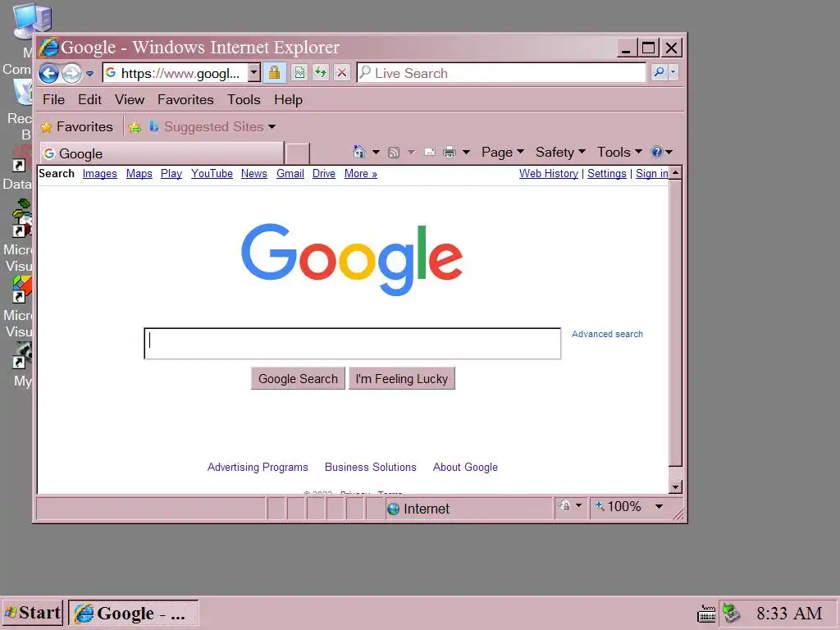Click the Google logo image

(352, 259)
